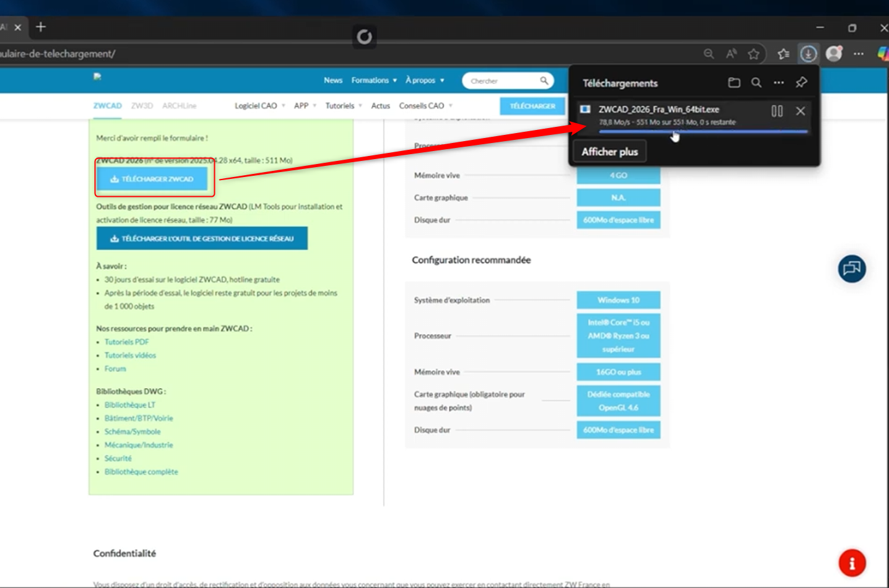This screenshot has width=889, height=588.
Task: Pause the ZWCAD download
Action: click(x=776, y=111)
